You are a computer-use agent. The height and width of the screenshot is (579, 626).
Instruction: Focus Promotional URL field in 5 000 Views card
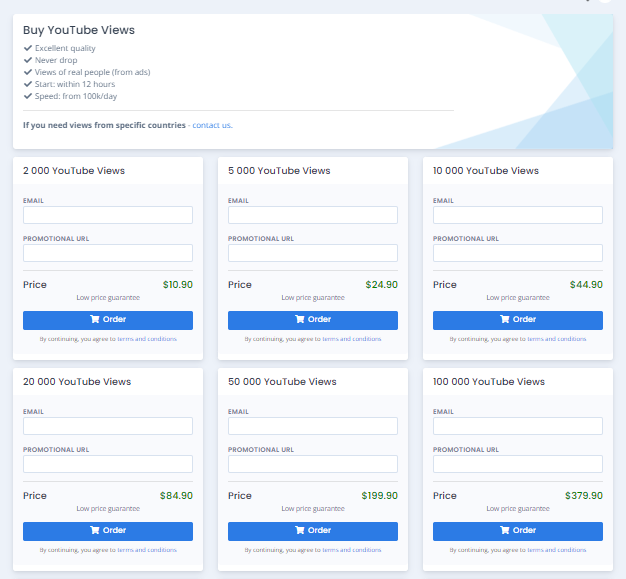pyautogui.click(x=313, y=253)
